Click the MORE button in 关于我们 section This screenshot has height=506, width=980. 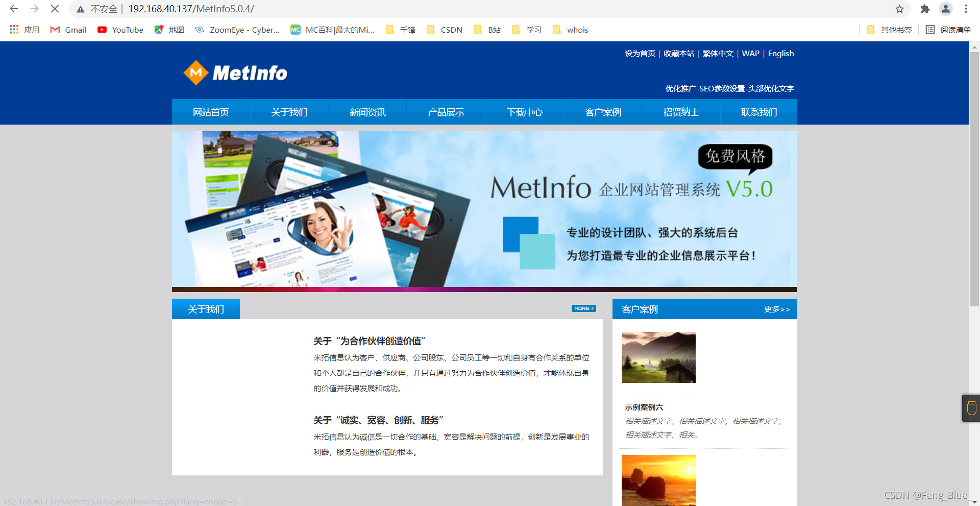click(x=583, y=308)
